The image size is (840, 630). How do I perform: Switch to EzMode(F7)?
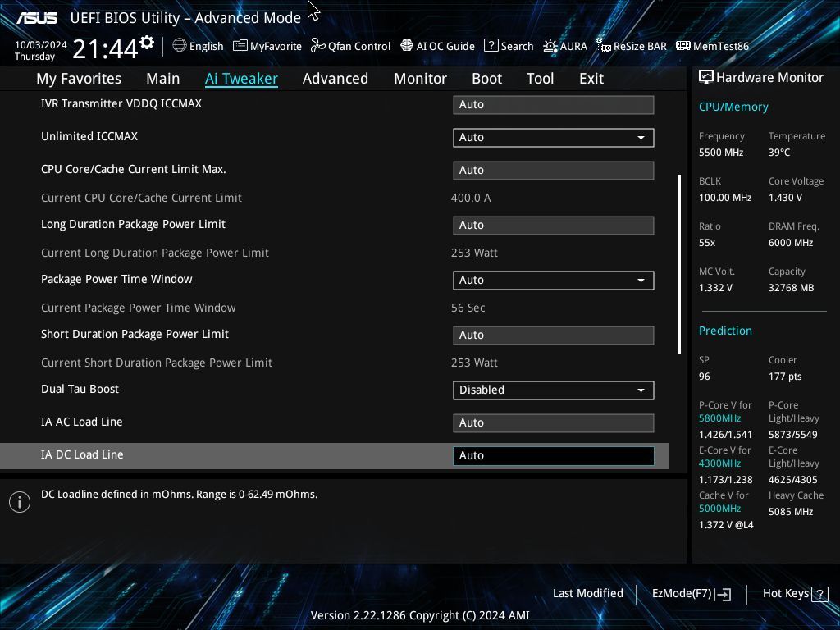(691, 594)
